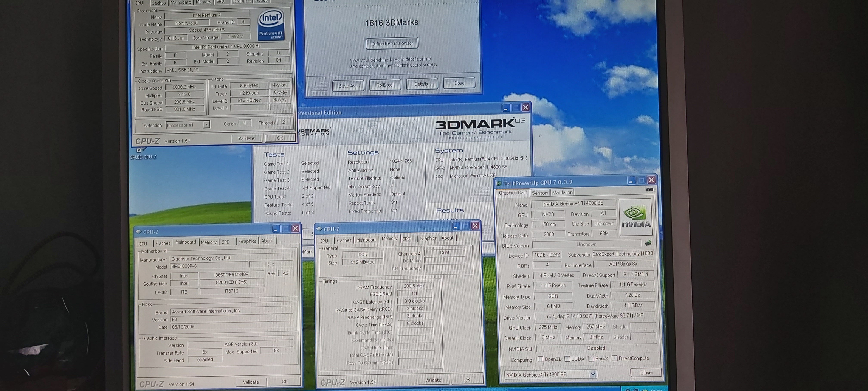Image resolution: width=868 pixels, height=391 pixels.
Task: Enable the DirectCompute checkbox in GPU-Z
Action: (x=615, y=358)
